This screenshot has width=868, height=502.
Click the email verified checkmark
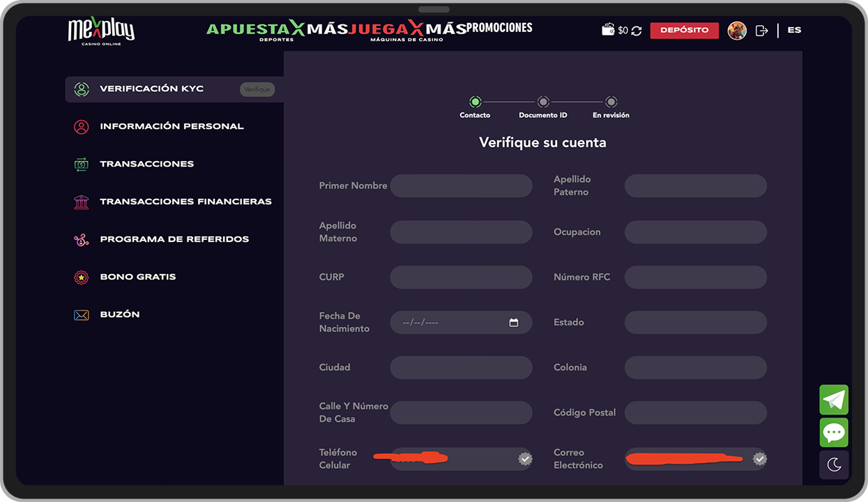(760, 459)
